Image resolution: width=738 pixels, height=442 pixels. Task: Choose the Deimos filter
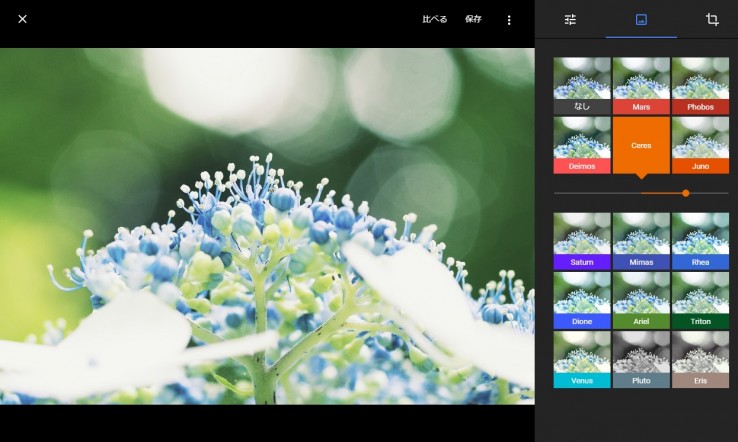[582, 145]
